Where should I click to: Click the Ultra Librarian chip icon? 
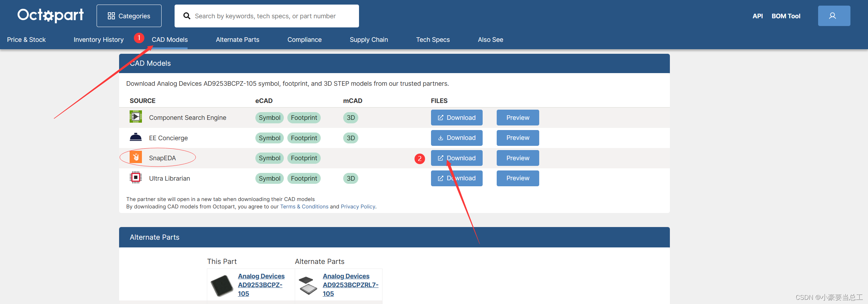(136, 177)
